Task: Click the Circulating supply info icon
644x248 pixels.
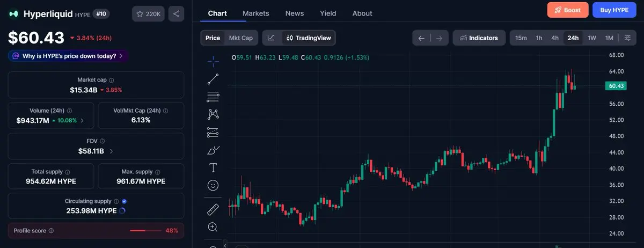Action: (116, 201)
